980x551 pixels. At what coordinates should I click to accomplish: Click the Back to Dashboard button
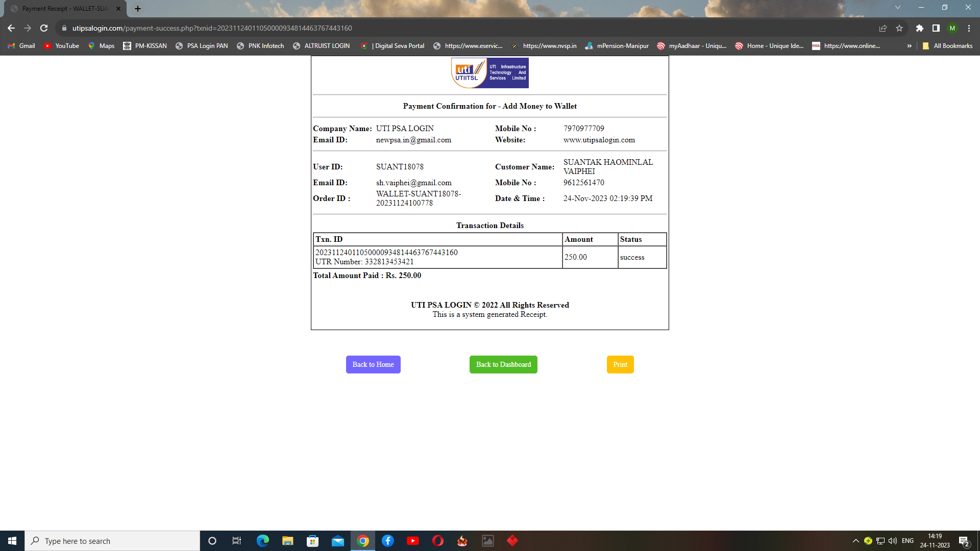click(503, 364)
